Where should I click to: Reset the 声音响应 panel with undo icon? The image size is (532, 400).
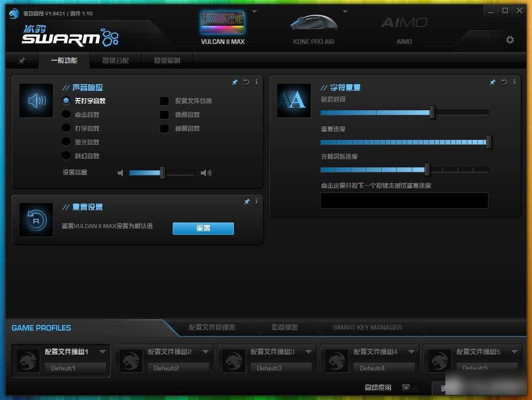pyautogui.click(x=246, y=82)
